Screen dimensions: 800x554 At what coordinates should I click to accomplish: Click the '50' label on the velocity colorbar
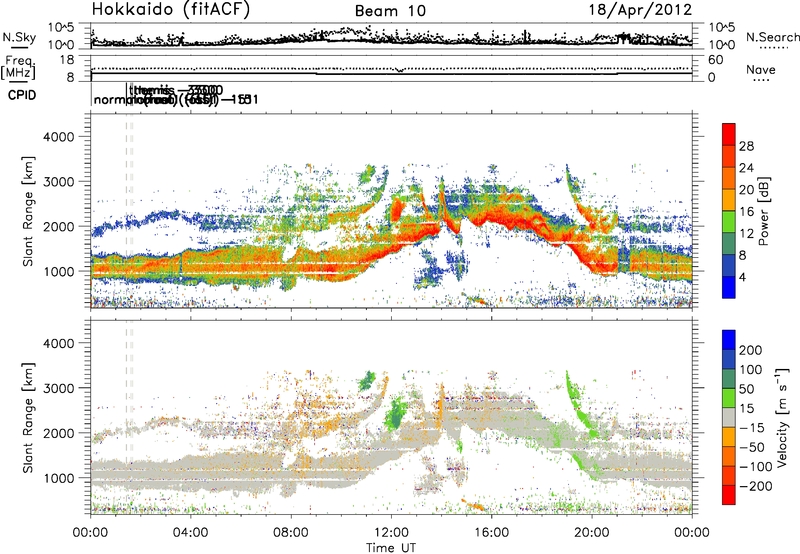point(746,389)
